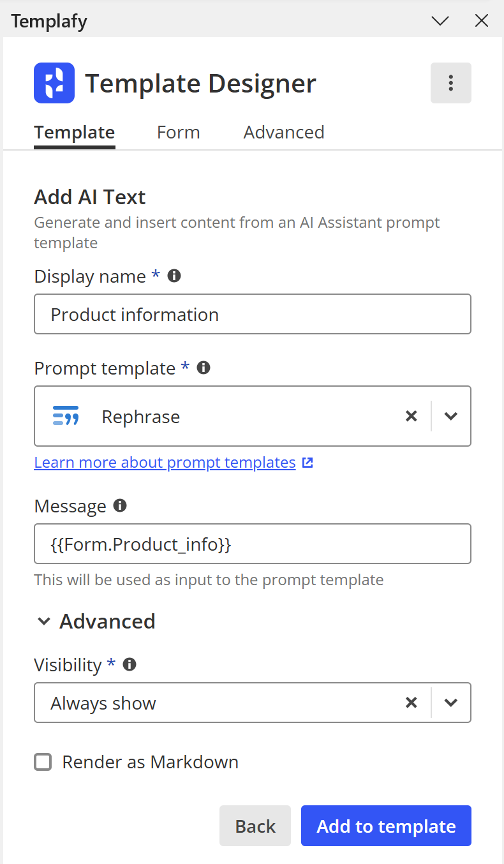Click the Display name label
504x864 pixels.
(x=90, y=276)
